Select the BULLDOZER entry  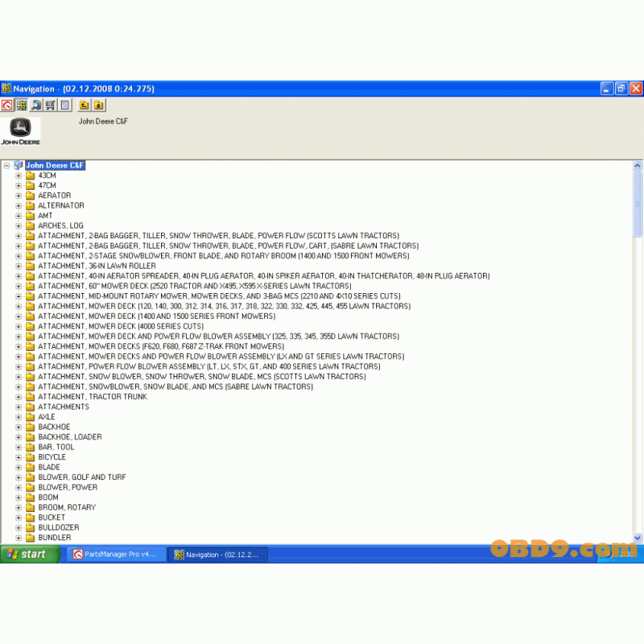(x=58, y=528)
